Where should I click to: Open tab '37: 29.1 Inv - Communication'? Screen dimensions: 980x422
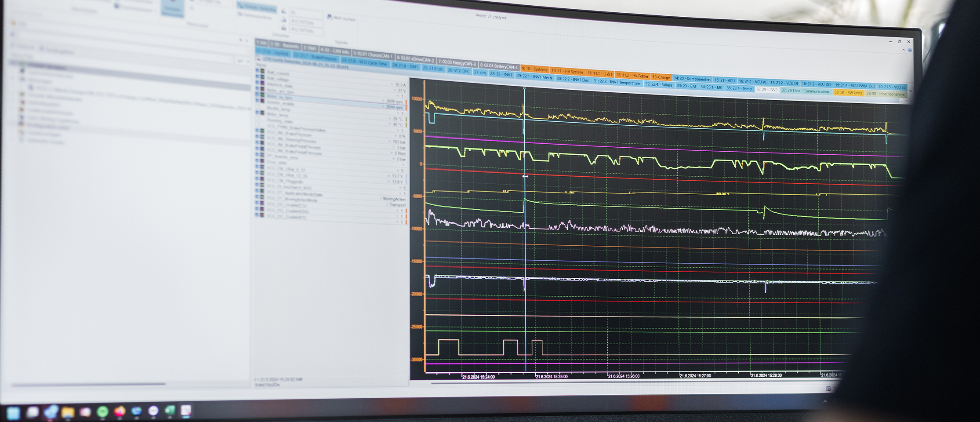point(806,91)
